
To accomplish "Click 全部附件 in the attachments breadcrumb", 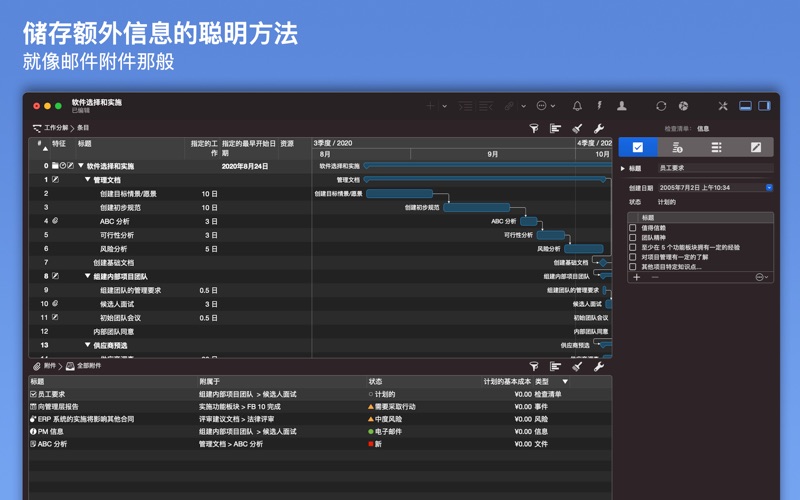I will (88, 367).
